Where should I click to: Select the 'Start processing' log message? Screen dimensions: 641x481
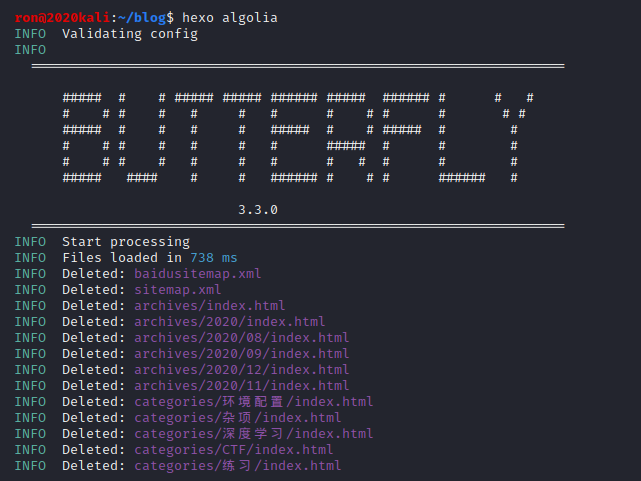point(126,242)
